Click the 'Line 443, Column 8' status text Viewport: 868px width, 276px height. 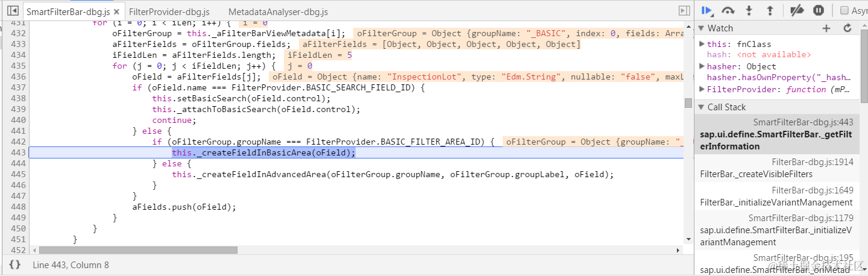pos(71,265)
